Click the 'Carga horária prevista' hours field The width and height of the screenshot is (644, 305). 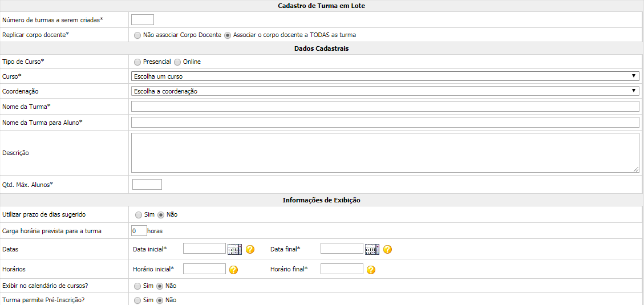coord(139,231)
